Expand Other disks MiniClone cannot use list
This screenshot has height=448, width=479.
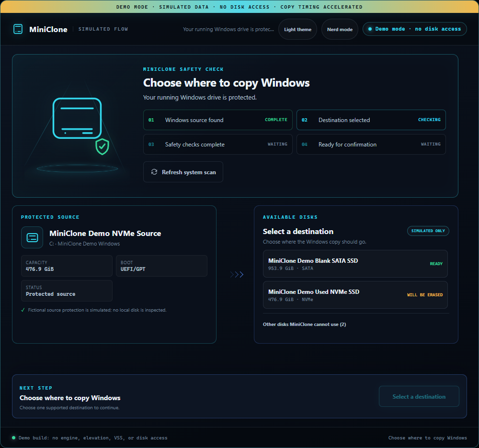click(304, 325)
